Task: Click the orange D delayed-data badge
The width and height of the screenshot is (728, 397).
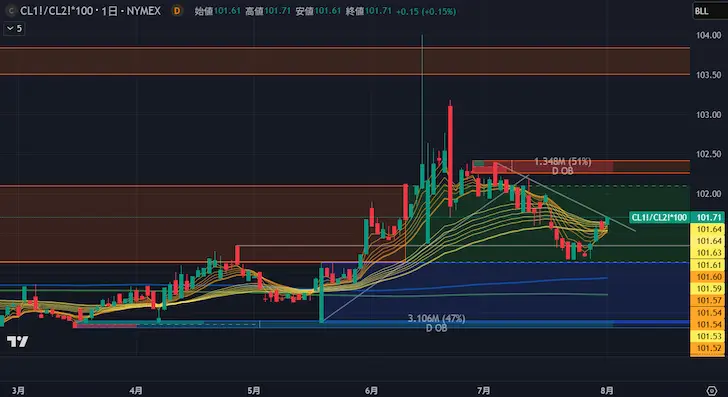Action: tap(176, 11)
